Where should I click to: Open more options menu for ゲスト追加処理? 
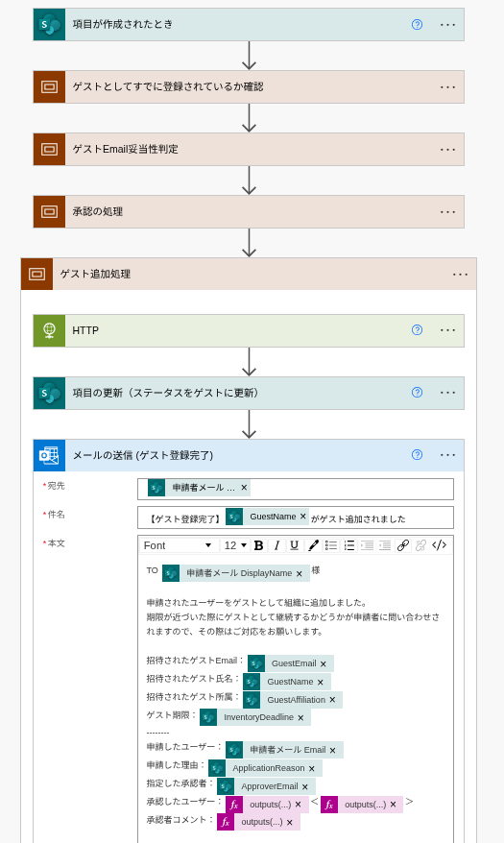pos(460,275)
